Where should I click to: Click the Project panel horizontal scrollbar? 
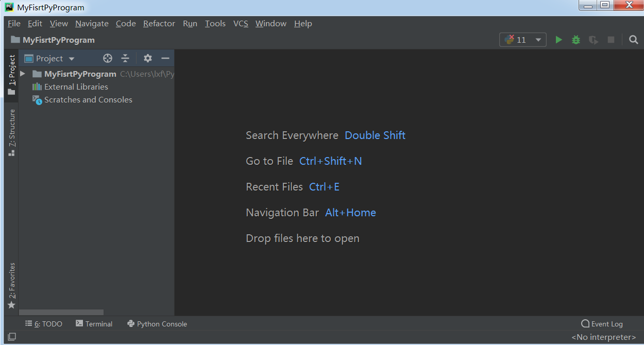tap(61, 313)
